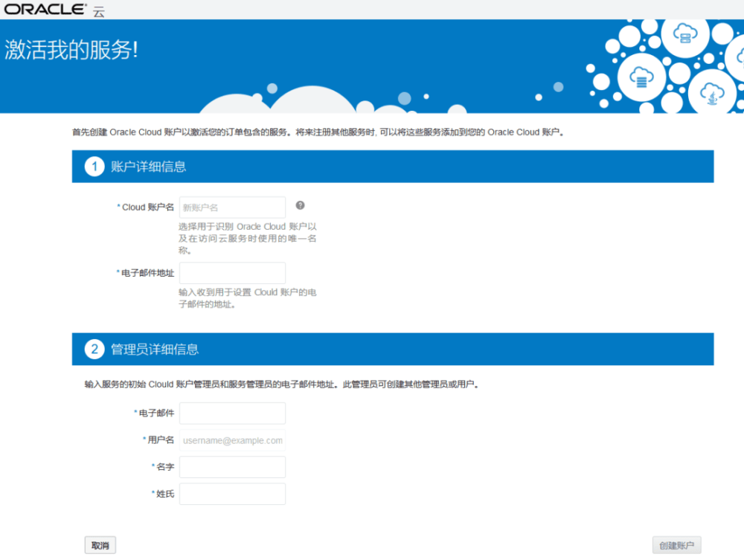Click the 云 label next to Oracle logo
Image resolution: width=744 pixels, height=560 pixels.
click(x=99, y=12)
